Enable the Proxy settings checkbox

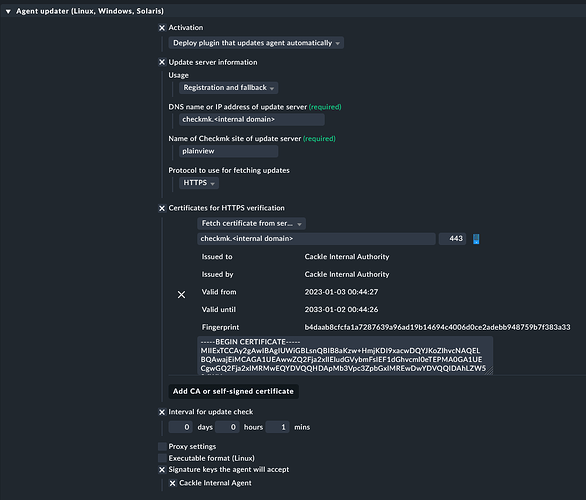click(x=162, y=447)
